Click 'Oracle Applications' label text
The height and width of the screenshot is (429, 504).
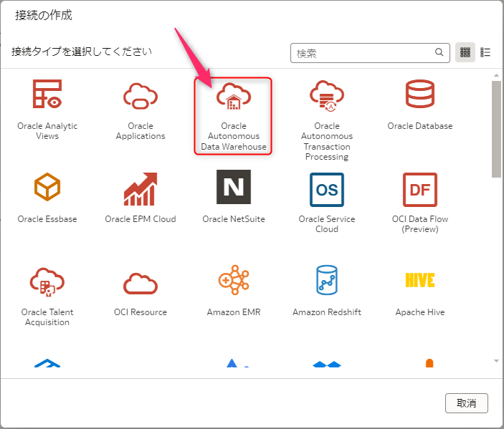coord(141,131)
